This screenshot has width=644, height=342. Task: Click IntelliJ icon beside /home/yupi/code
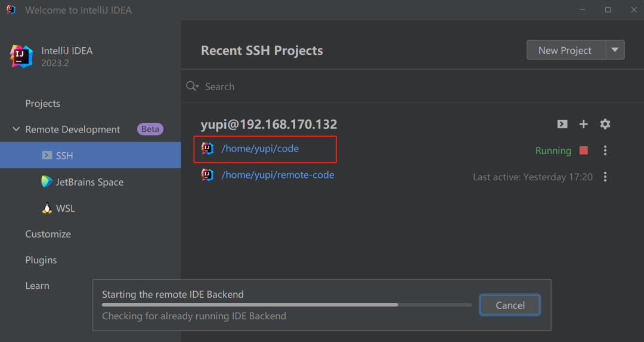208,149
